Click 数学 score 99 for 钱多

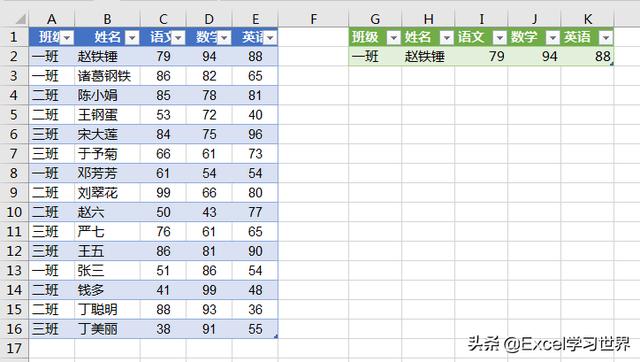click(209, 290)
